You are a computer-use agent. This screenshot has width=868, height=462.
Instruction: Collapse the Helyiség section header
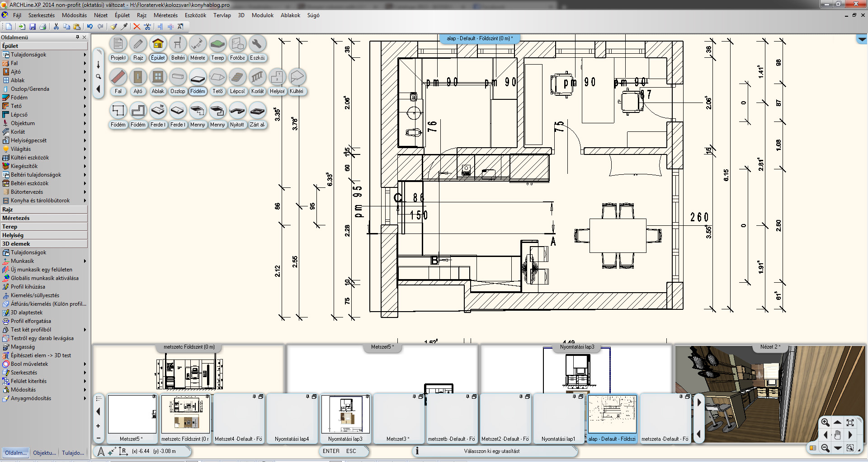[x=44, y=235]
